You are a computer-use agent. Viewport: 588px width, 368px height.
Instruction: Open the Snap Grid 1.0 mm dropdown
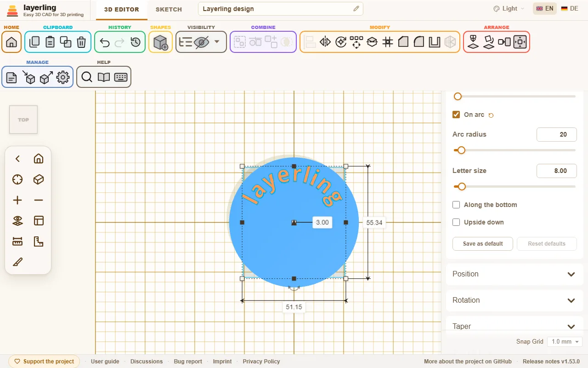tap(565, 342)
